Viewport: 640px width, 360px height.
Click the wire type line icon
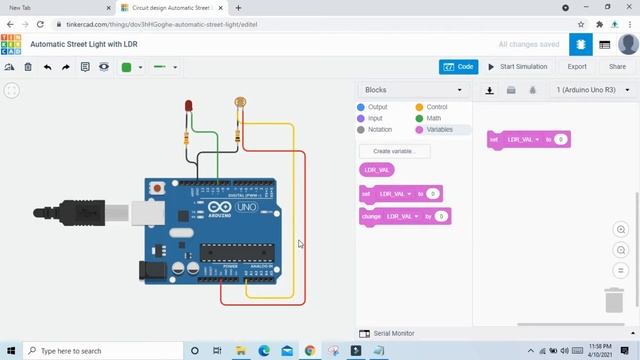(160, 67)
